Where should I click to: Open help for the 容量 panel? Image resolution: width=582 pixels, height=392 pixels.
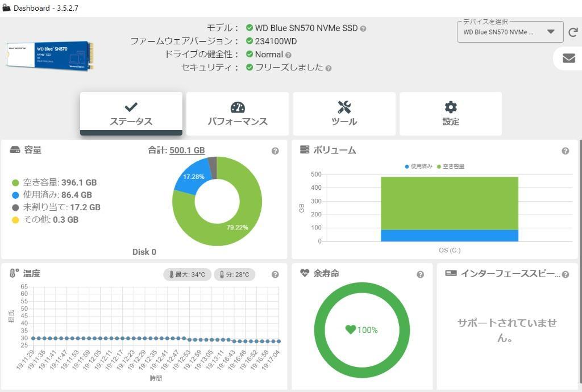click(275, 151)
